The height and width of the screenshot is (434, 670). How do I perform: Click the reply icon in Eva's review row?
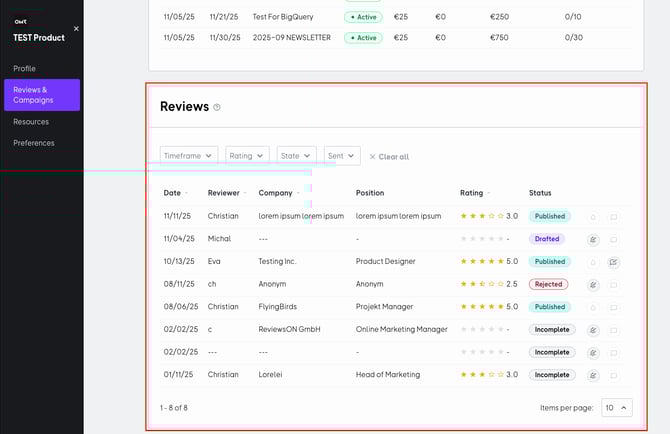click(x=613, y=262)
